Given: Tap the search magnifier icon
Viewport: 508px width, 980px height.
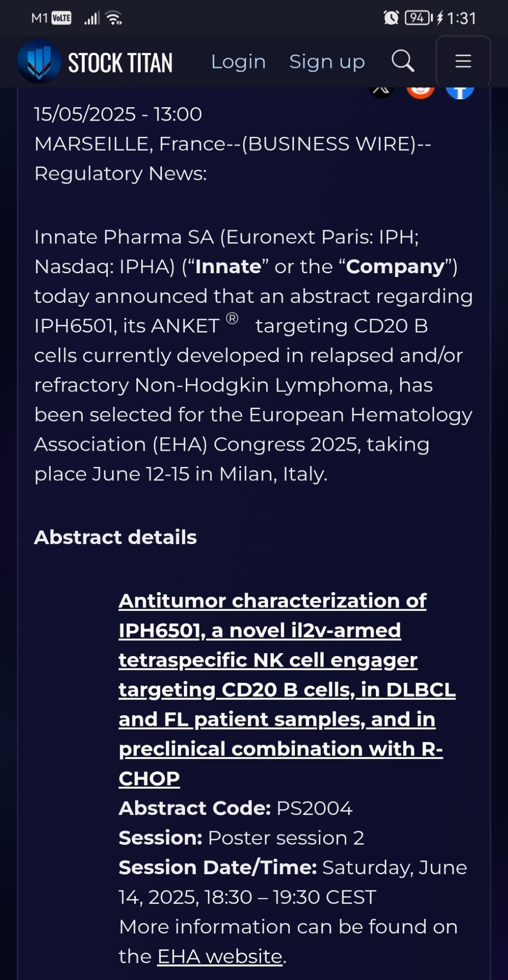Looking at the screenshot, I should (x=403, y=61).
